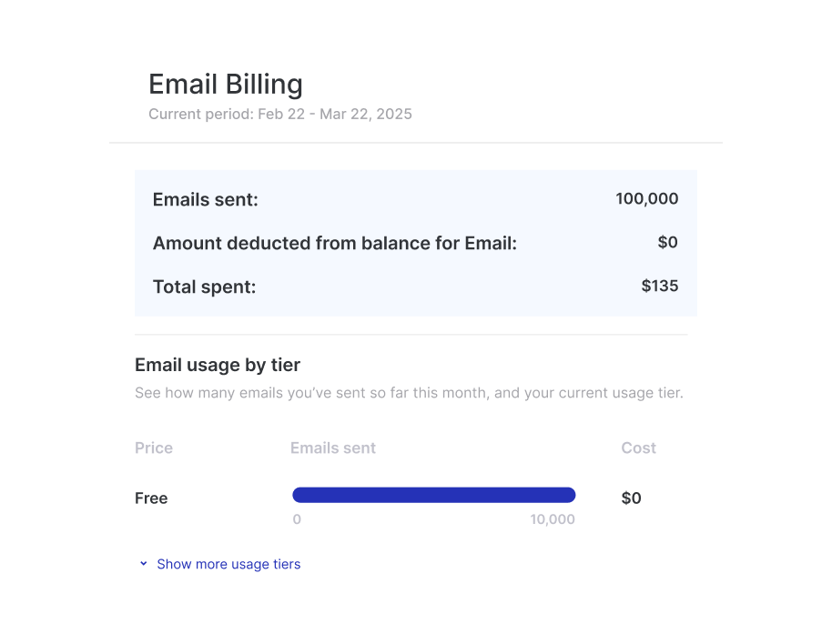The height and width of the screenshot is (644, 832).
Task: Select the Free tier price label
Action: (151, 498)
